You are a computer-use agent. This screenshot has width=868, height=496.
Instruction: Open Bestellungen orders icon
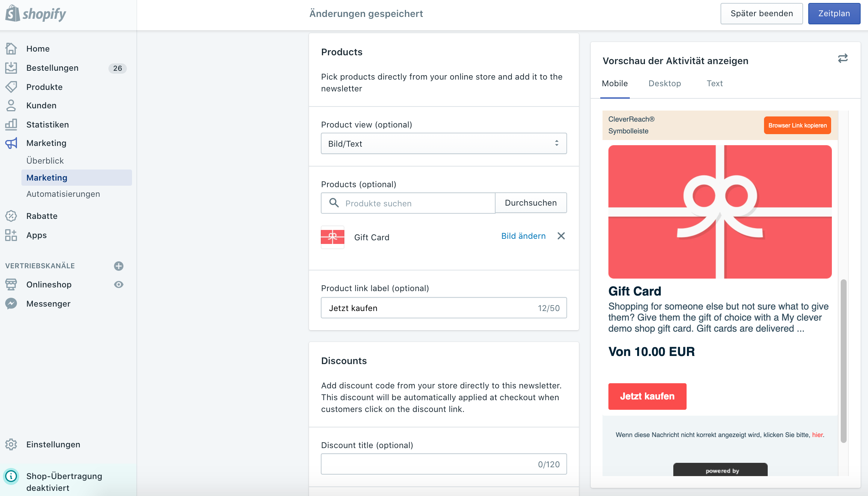[11, 68]
